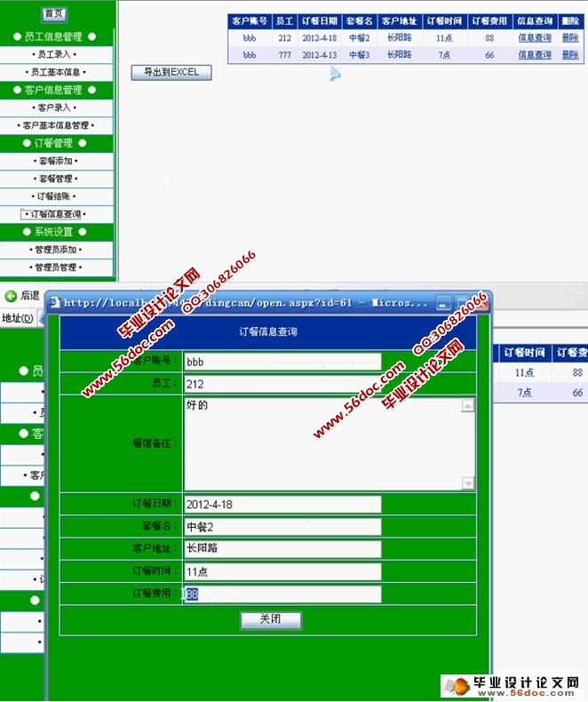Click 订餐费用 column header in top table

[x=489, y=21]
